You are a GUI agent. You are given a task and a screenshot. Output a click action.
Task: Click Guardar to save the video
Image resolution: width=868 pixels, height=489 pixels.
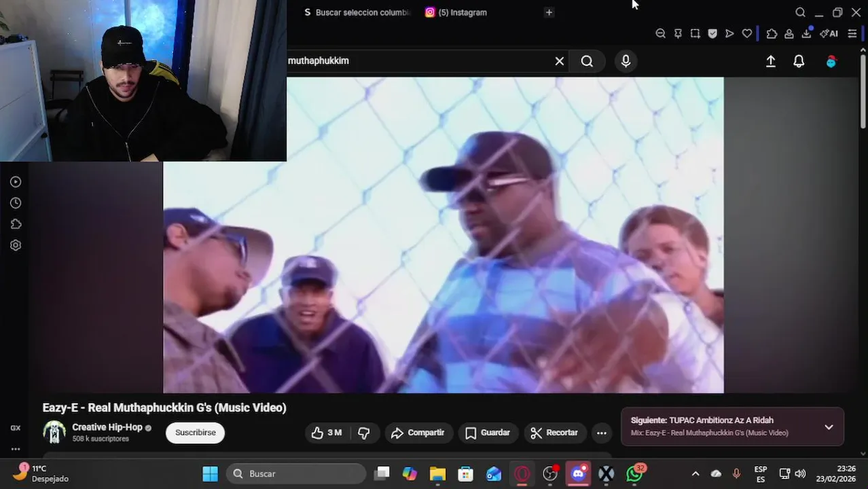click(488, 433)
